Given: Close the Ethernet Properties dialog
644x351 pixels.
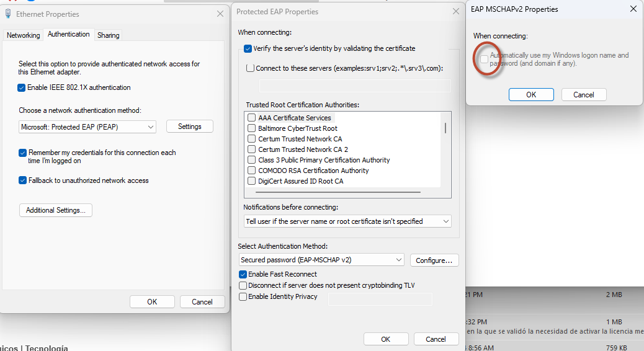Looking at the screenshot, I should point(220,14).
